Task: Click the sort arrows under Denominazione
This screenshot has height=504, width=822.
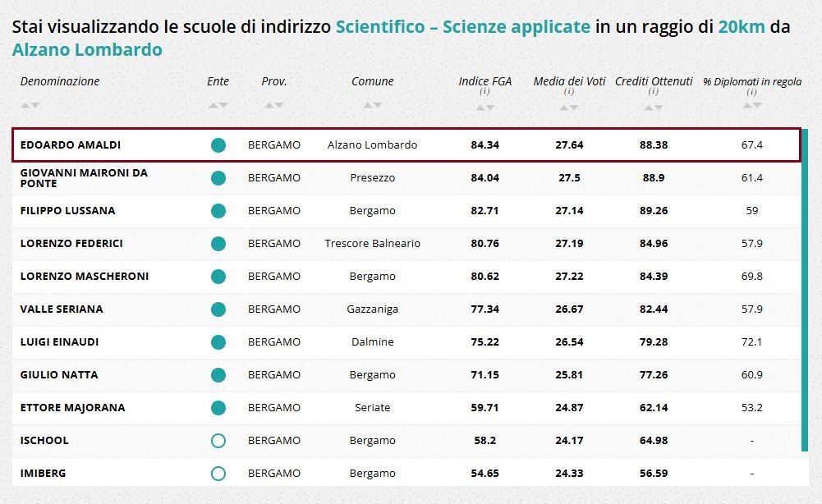Action: (x=30, y=105)
